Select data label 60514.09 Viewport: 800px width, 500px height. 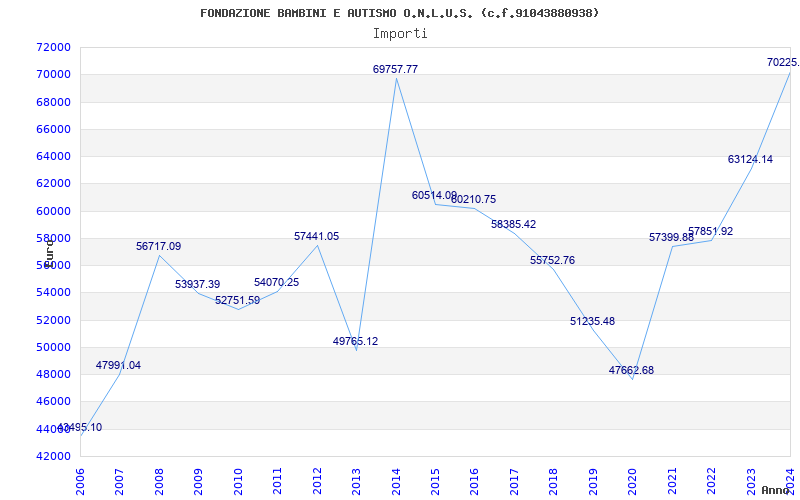(x=434, y=195)
